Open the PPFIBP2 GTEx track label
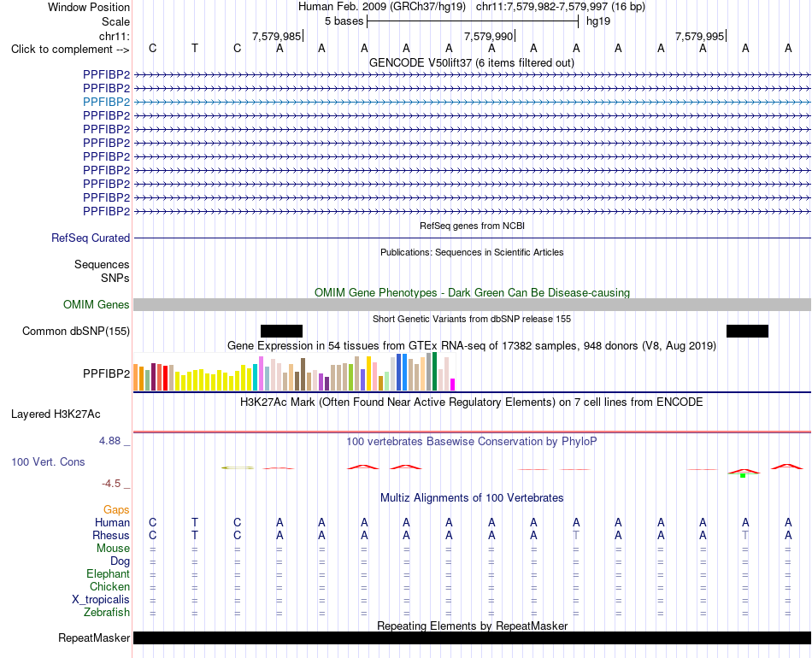This screenshot has height=658, width=812. pos(106,373)
